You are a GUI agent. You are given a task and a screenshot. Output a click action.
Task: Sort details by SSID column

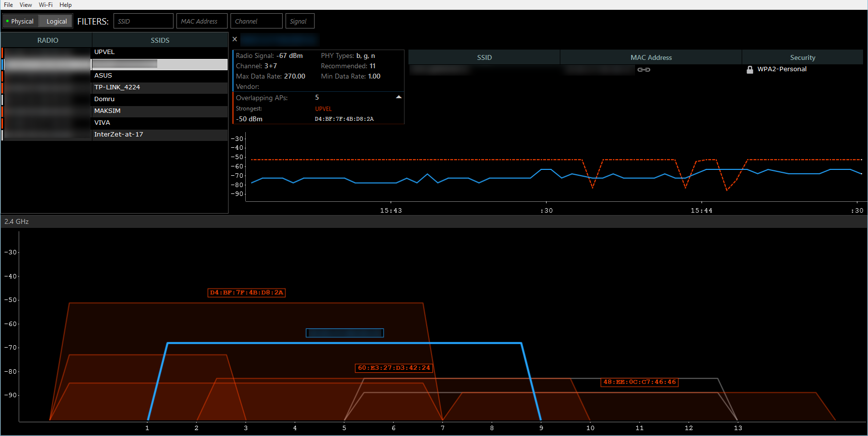click(x=484, y=57)
